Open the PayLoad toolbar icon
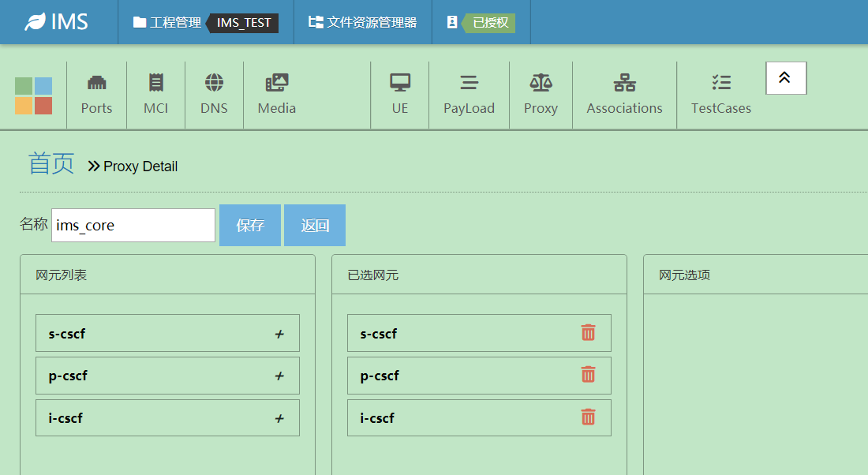The image size is (868, 475). pos(469,83)
